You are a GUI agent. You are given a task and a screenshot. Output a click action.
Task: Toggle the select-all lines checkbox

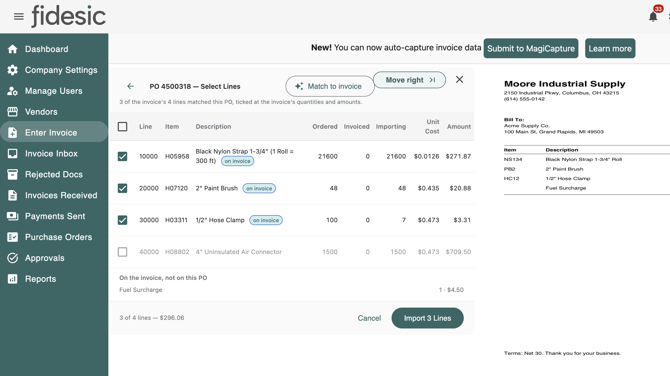[x=123, y=126]
